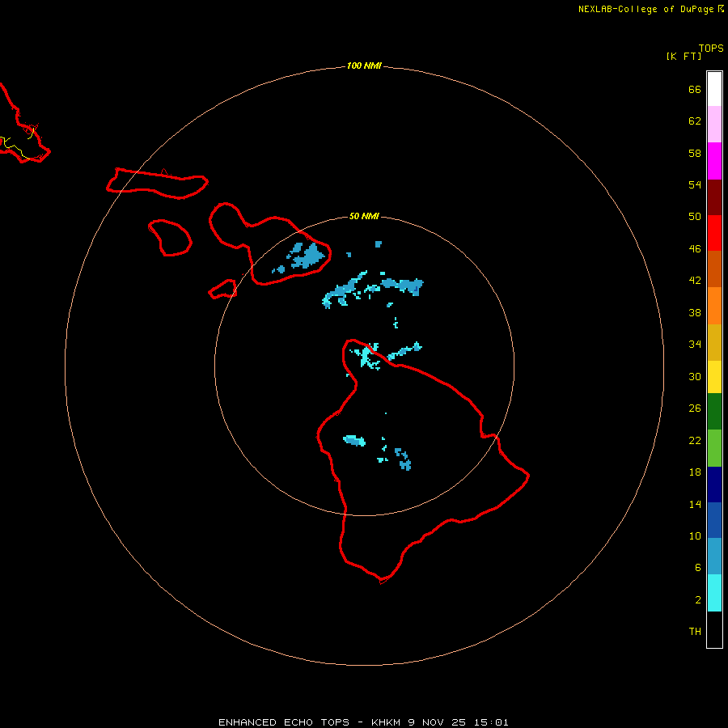The width and height of the screenshot is (728, 728).
Task: Pick the dark red maroon legend swatch
Action: pos(714,198)
